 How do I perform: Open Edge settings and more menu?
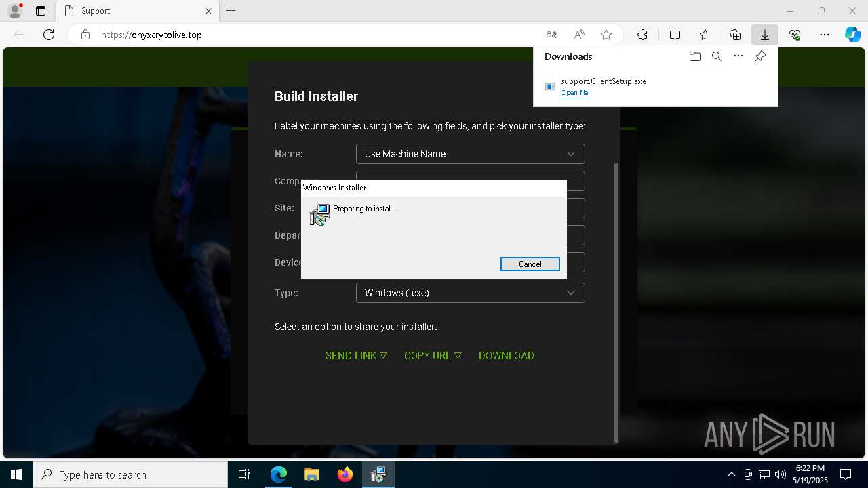[x=825, y=35]
